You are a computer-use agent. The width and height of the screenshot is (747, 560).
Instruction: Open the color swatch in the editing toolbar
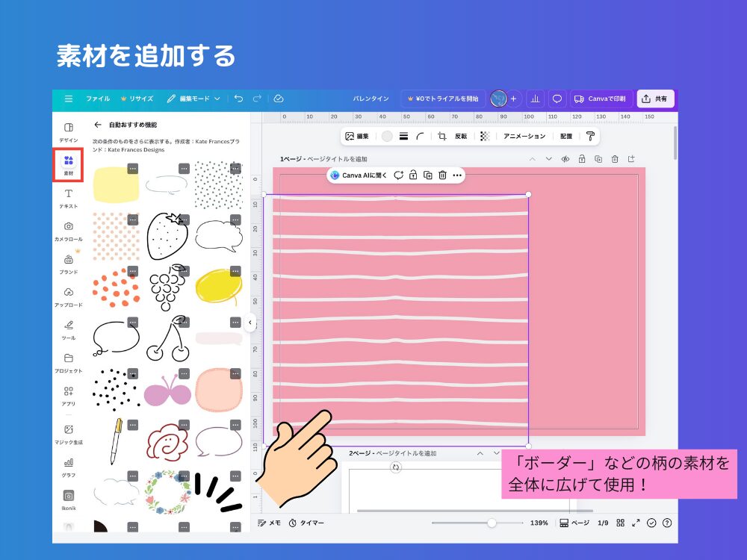(x=387, y=137)
